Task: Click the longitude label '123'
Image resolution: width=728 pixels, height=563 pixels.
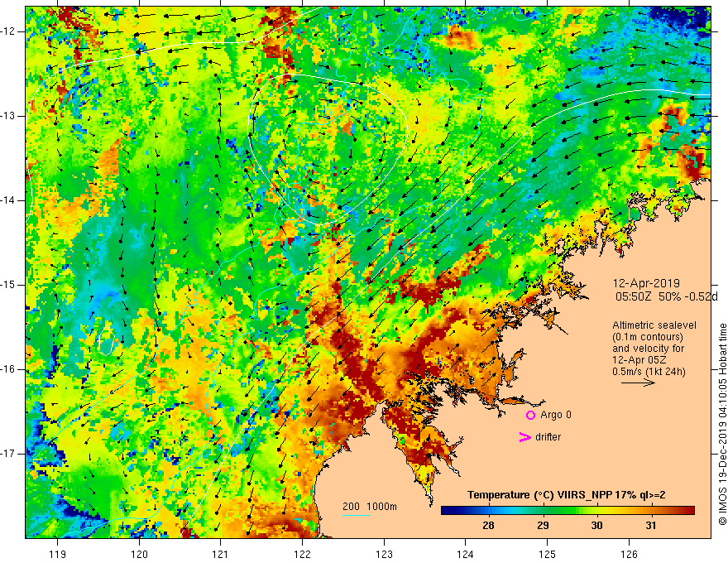Action: [x=384, y=554]
